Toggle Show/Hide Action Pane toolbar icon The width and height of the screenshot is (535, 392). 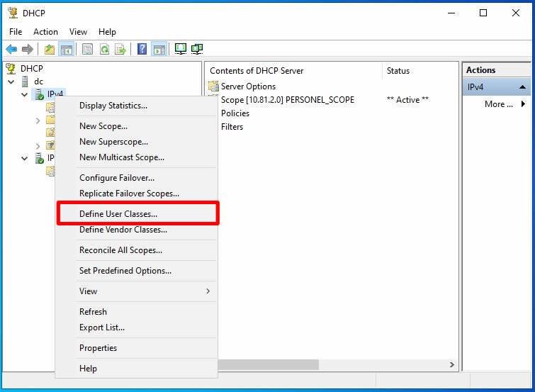pos(159,50)
